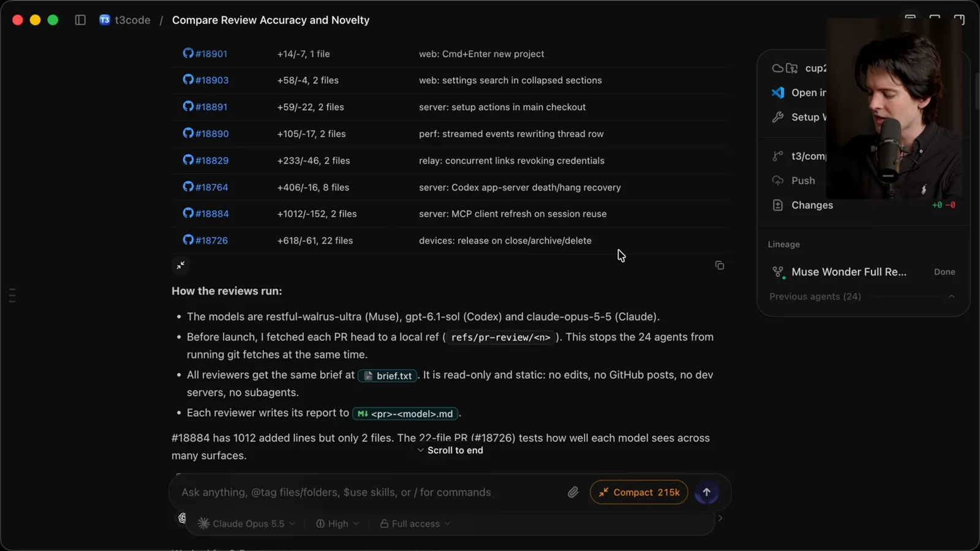Click the GitHub icon for #18726
Viewport: 980px width, 551px height.
(x=188, y=240)
